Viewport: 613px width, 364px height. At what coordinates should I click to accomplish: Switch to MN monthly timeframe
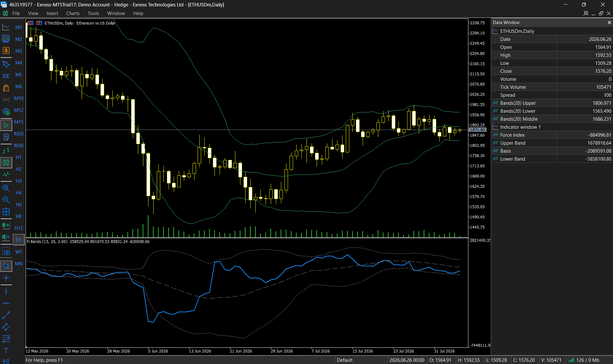pyautogui.click(x=19, y=264)
